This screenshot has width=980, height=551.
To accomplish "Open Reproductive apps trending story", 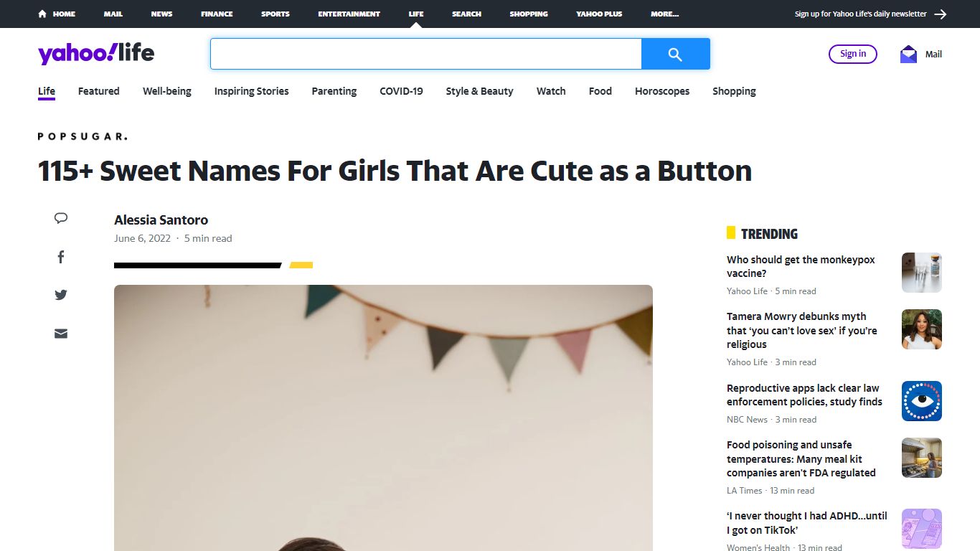I will click(x=804, y=395).
